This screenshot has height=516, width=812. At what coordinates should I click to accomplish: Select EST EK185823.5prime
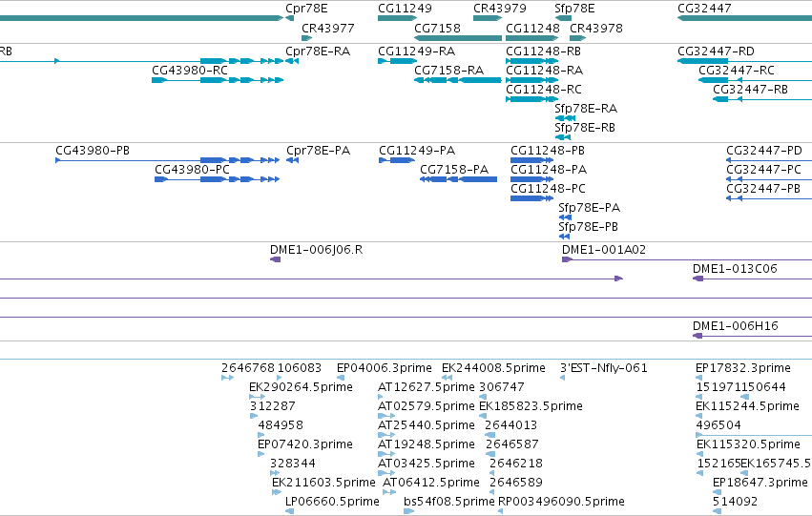tap(531, 406)
